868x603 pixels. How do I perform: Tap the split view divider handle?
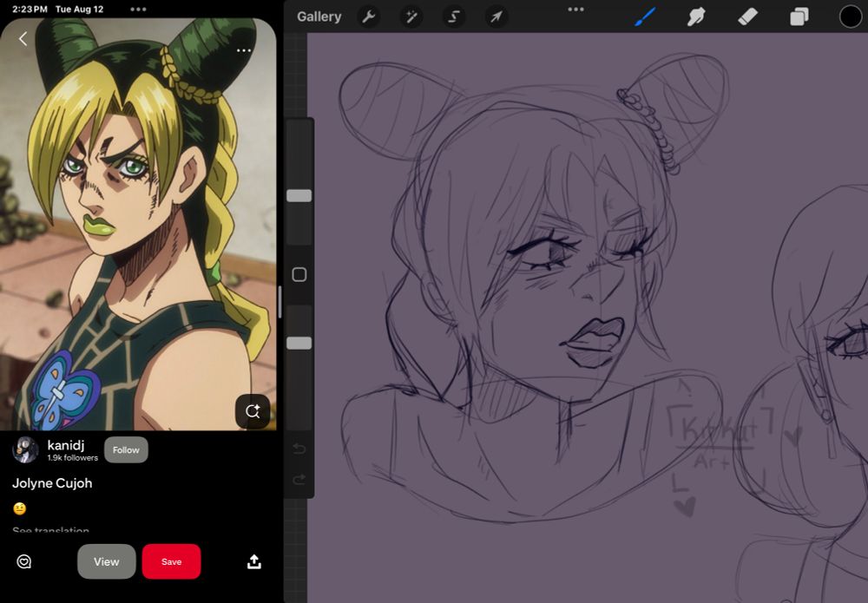[280, 302]
